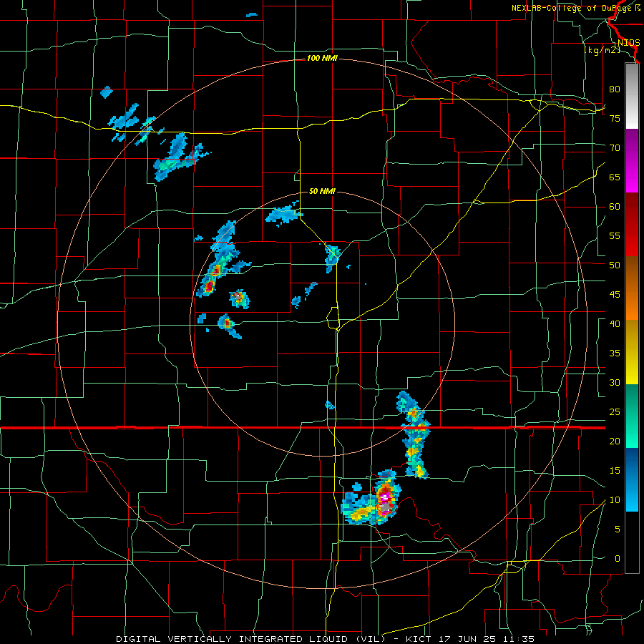Click the [kg/m2] units label
644x644 pixels.
pos(602,50)
